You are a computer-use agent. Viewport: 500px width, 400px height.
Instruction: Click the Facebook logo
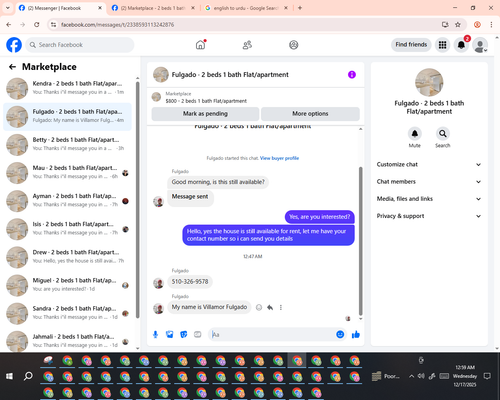tap(14, 45)
